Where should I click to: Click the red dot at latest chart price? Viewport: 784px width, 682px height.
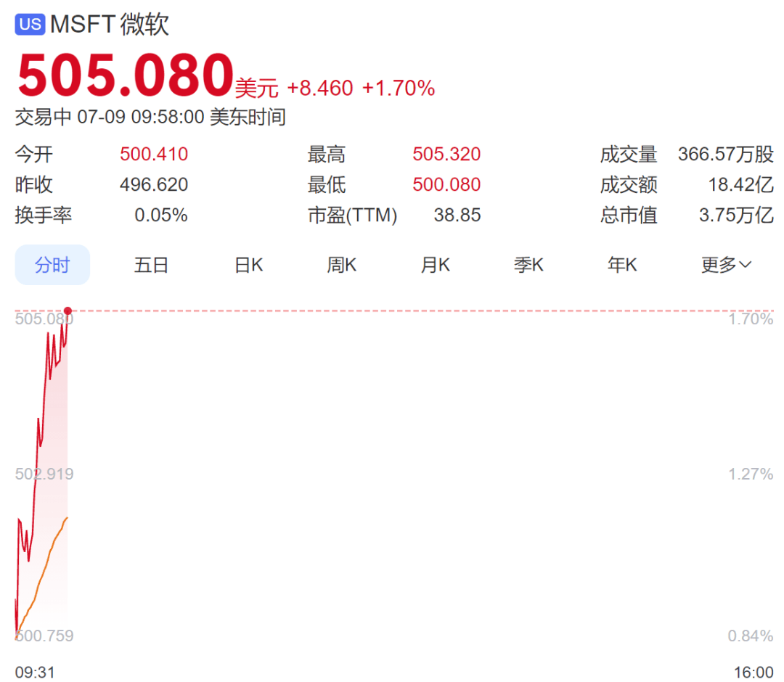(x=68, y=311)
